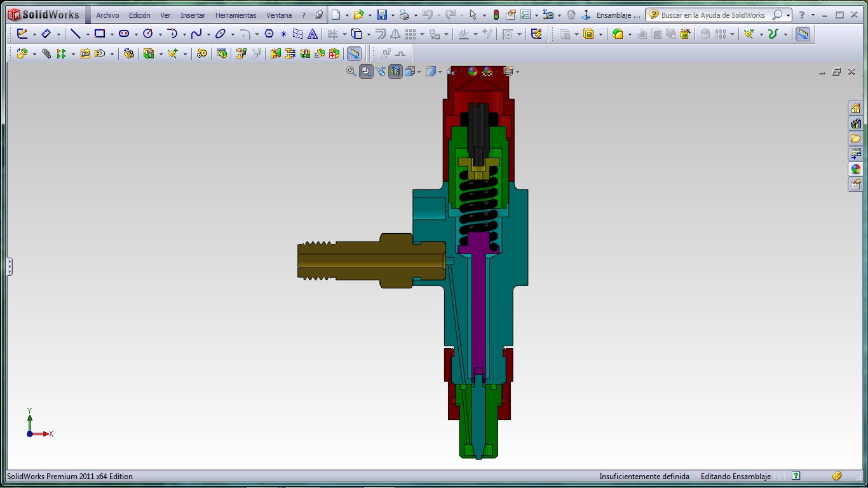Image resolution: width=868 pixels, height=488 pixels.
Task: Toggle the Zoom to Area button
Action: pos(366,72)
